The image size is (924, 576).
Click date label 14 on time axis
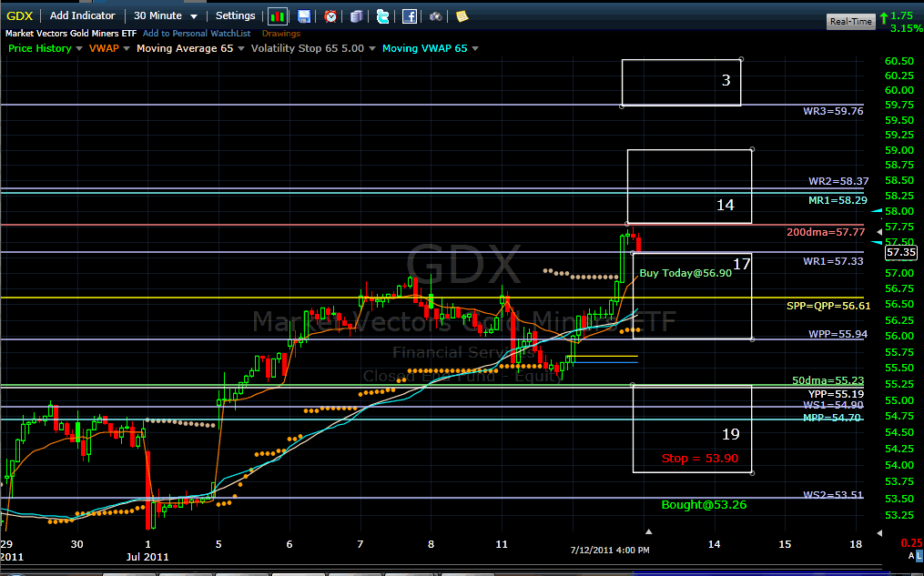click(714, 544)
